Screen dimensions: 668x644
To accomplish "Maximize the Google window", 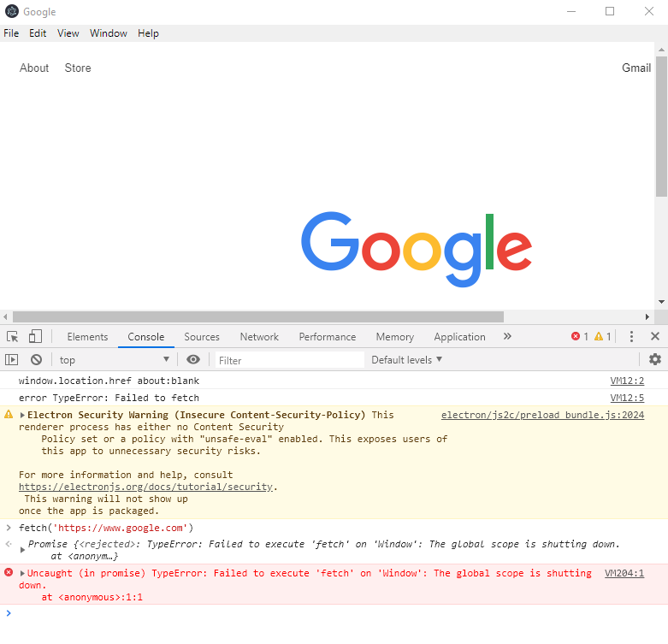I will pyautogui.click(x=610, y=11).
